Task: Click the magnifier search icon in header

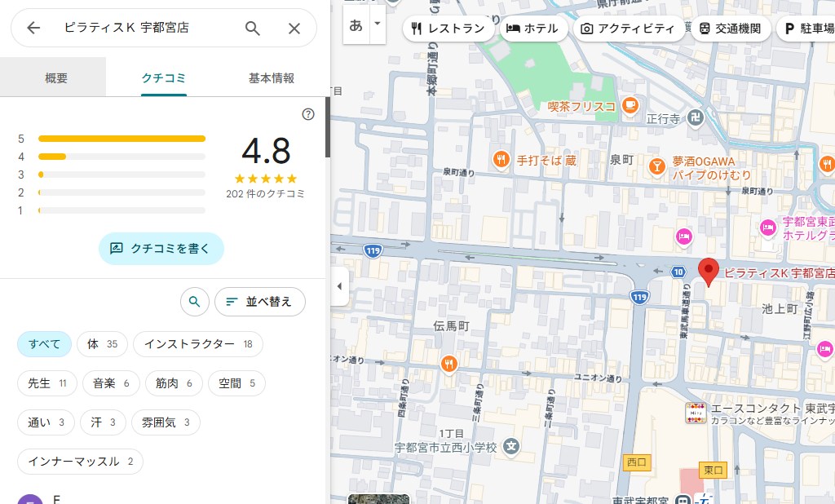Action: click(253, 29)
